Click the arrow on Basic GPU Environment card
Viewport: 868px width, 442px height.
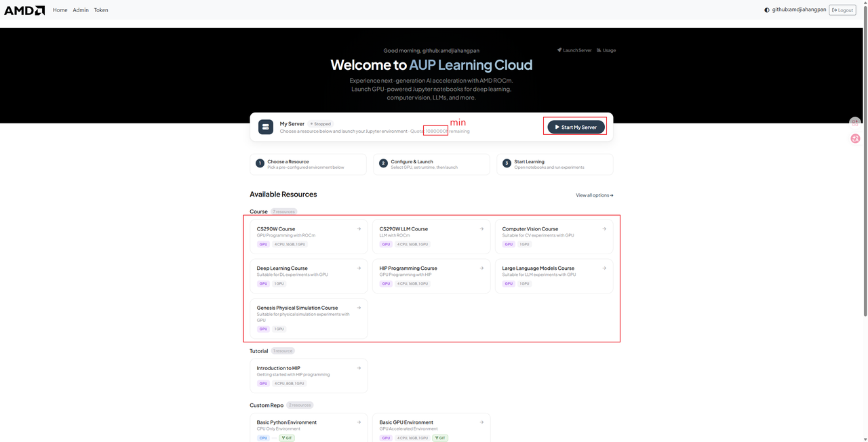[x=481, y=422]
